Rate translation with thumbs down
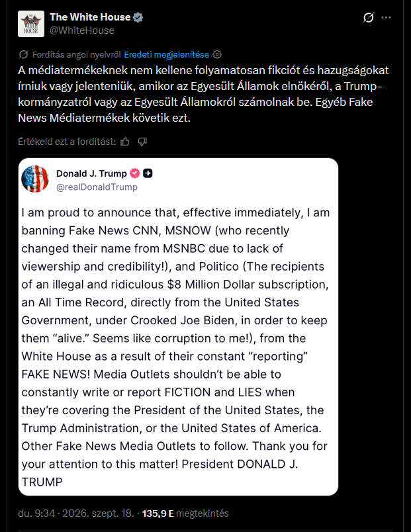Screen dimensions: 411x532 tap(142, 142)
